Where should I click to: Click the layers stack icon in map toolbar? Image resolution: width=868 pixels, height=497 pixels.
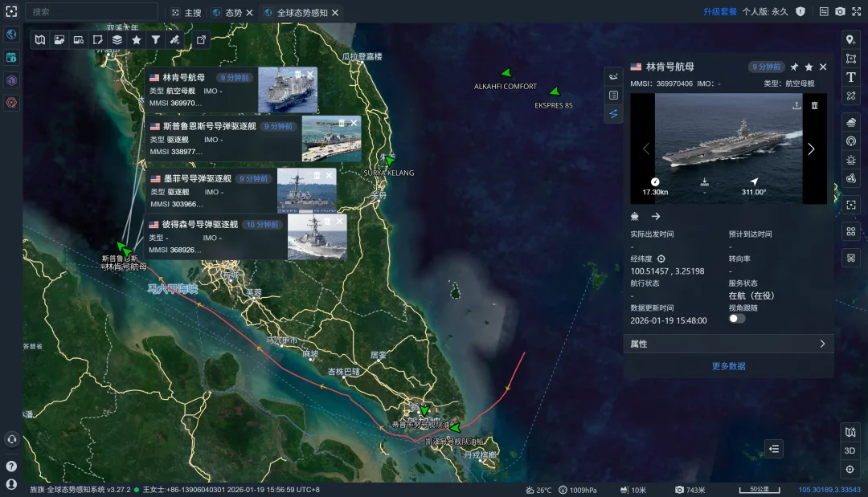click(x=117, y=39)
